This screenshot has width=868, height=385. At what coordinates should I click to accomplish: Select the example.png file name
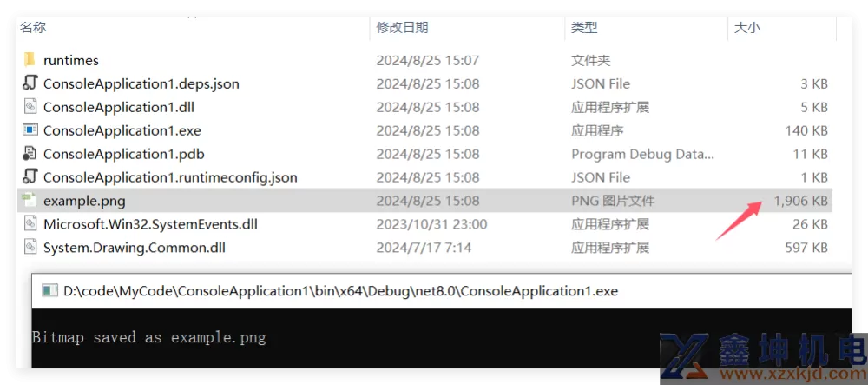84,201
